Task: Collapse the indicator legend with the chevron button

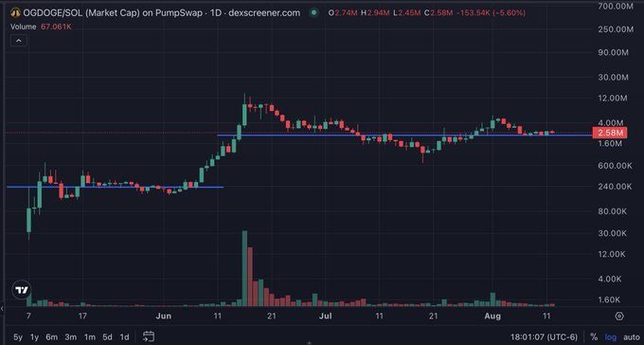Action: click(19, 41)
